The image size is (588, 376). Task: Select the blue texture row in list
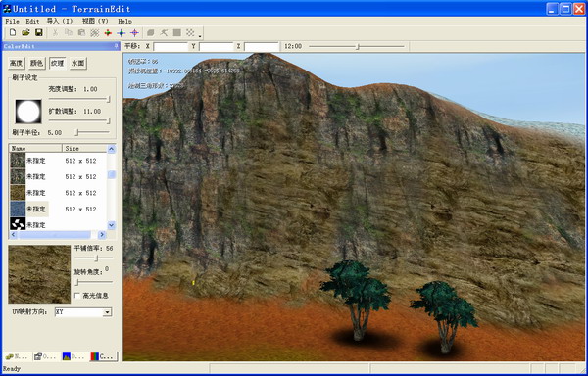tap(58, 209)
